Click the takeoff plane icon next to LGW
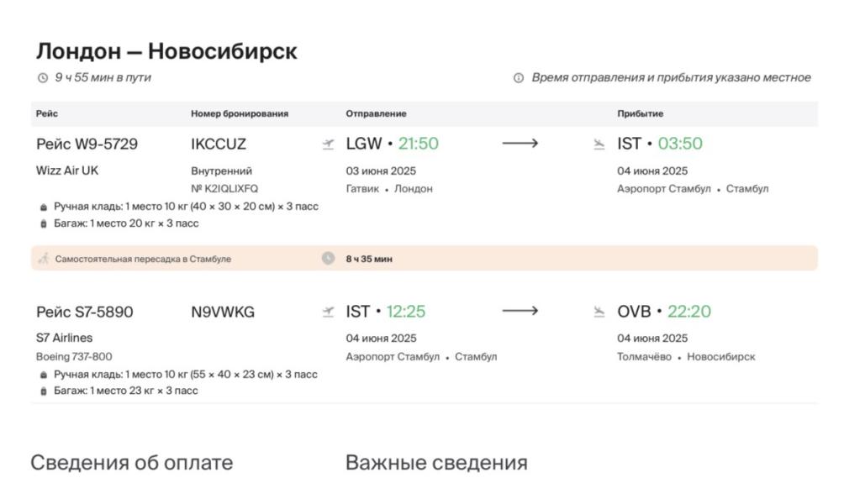 (x=328, y=144)
